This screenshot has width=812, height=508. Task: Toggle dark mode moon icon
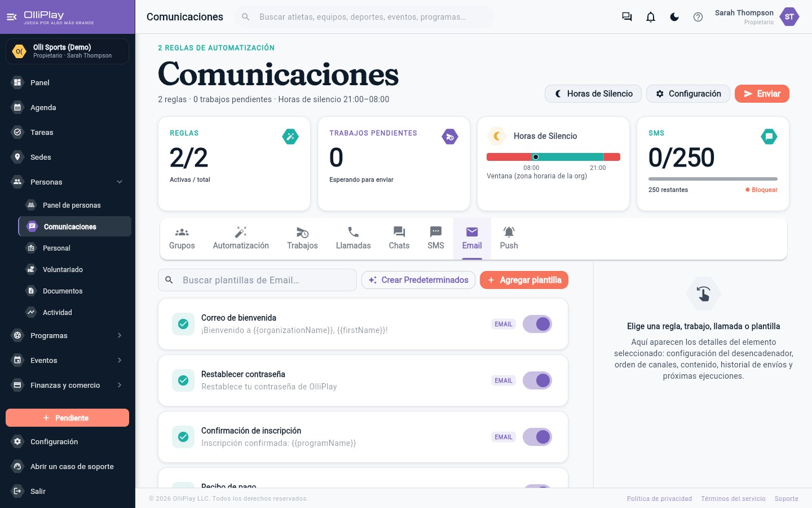pyautogui.click(x=674, y=17)
